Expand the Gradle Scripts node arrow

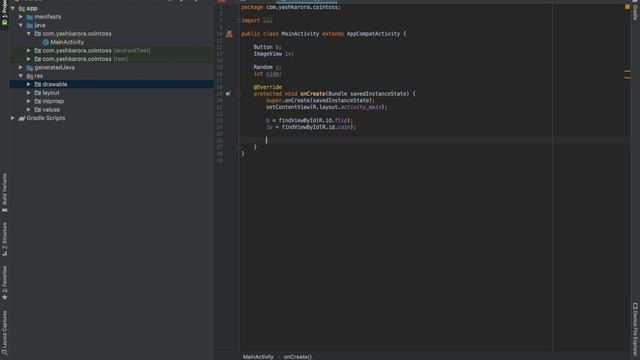click(13, 118)
